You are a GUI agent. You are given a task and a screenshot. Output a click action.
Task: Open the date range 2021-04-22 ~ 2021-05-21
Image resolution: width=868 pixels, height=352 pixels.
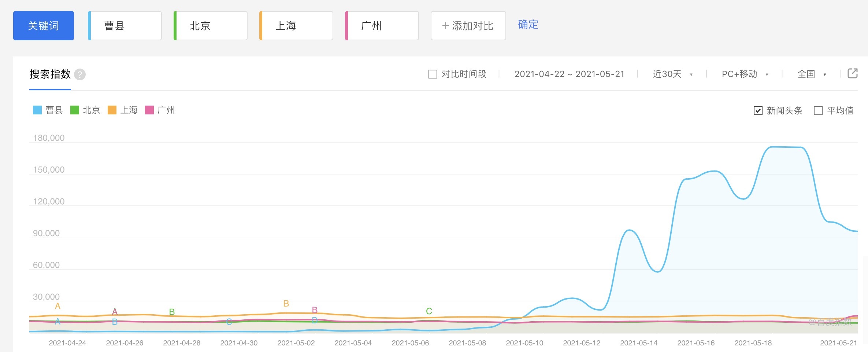tap(569, 74)
